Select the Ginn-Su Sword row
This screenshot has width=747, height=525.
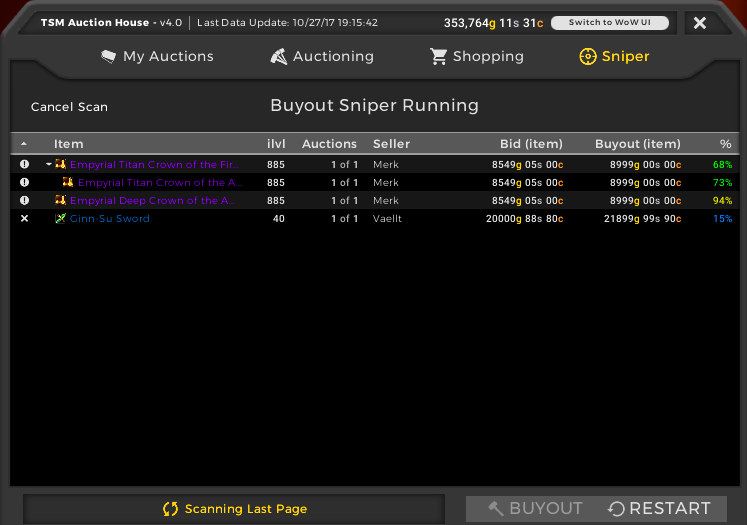coord(375,219)
